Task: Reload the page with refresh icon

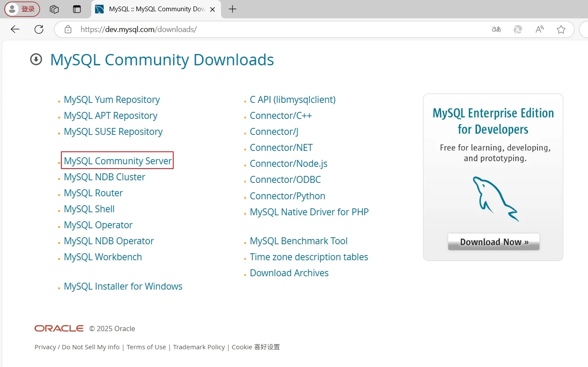Action: pos(39,29)
